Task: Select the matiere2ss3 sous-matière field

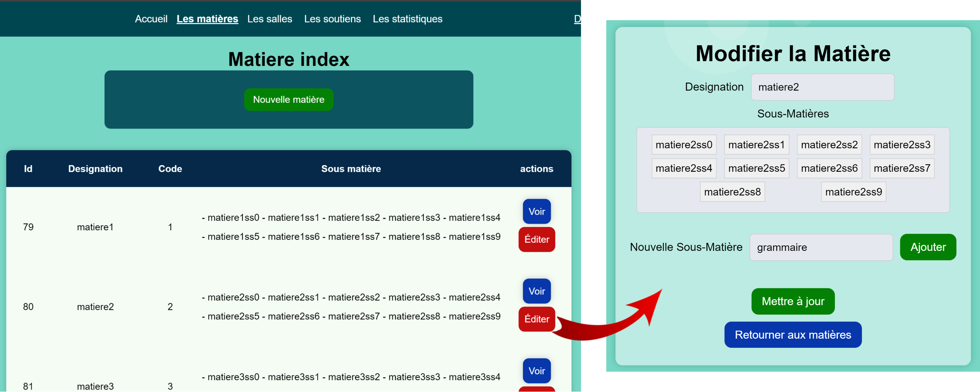Action: pos(902,144)
